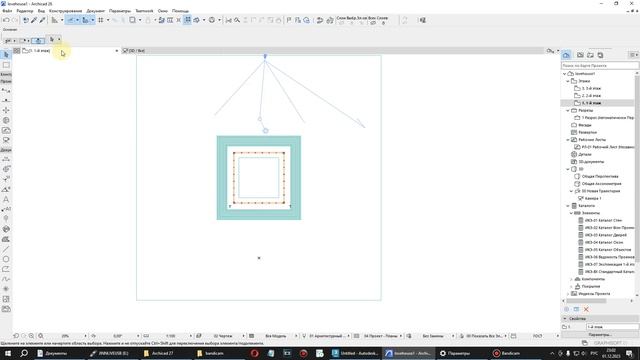Screen dimensions: 640x360
Task: Expand the Свойства section in navigator
Action: coord(565,318)
